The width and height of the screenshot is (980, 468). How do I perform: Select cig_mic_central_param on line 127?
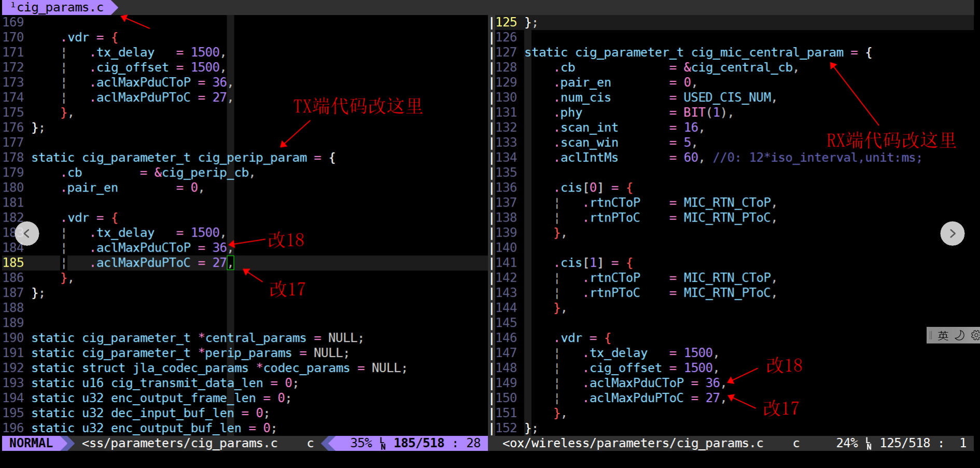click(x=767, y=52)
